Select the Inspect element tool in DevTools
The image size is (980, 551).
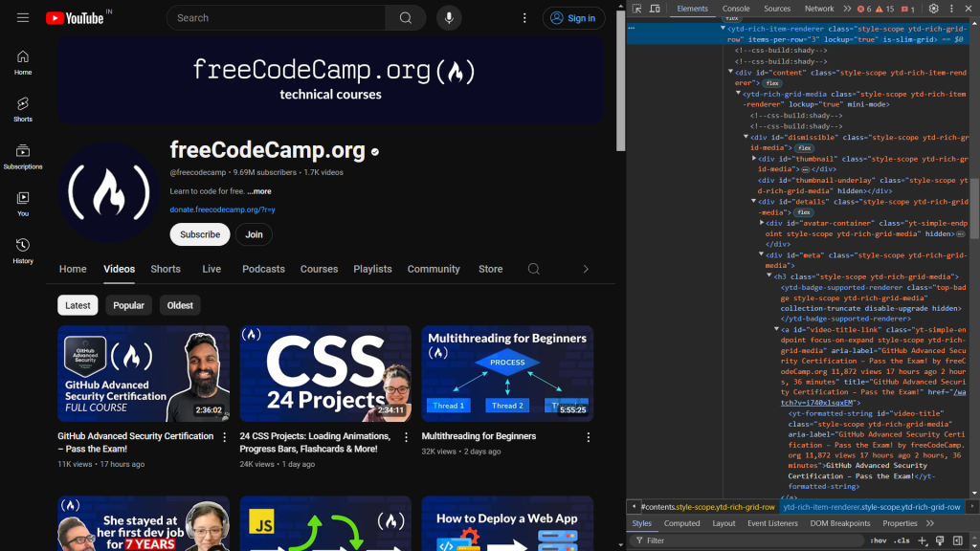coord(637,9)
